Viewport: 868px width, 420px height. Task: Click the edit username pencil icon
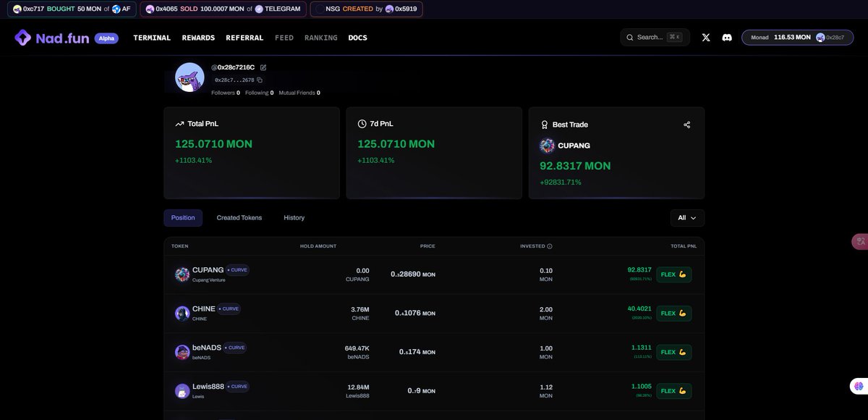point(263,67)
